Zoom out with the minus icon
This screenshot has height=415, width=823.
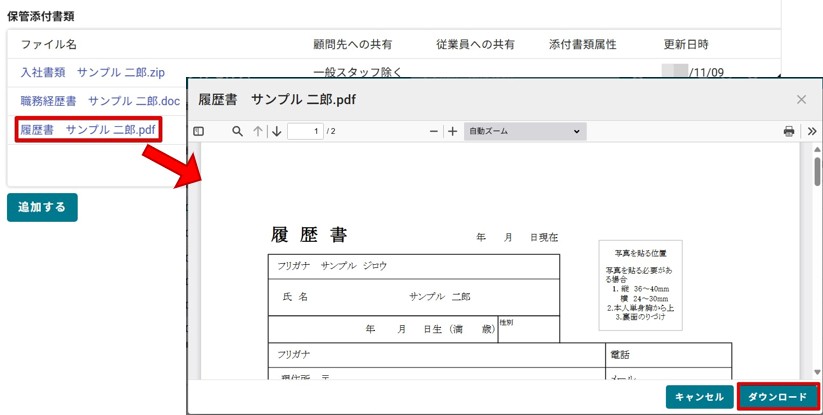[x=434, y=132]
